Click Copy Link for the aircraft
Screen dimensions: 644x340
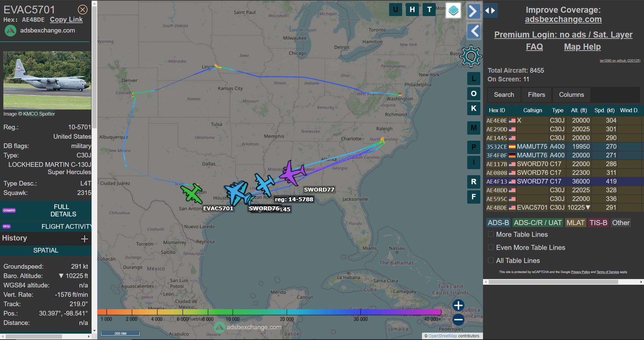tap(66, 20)
